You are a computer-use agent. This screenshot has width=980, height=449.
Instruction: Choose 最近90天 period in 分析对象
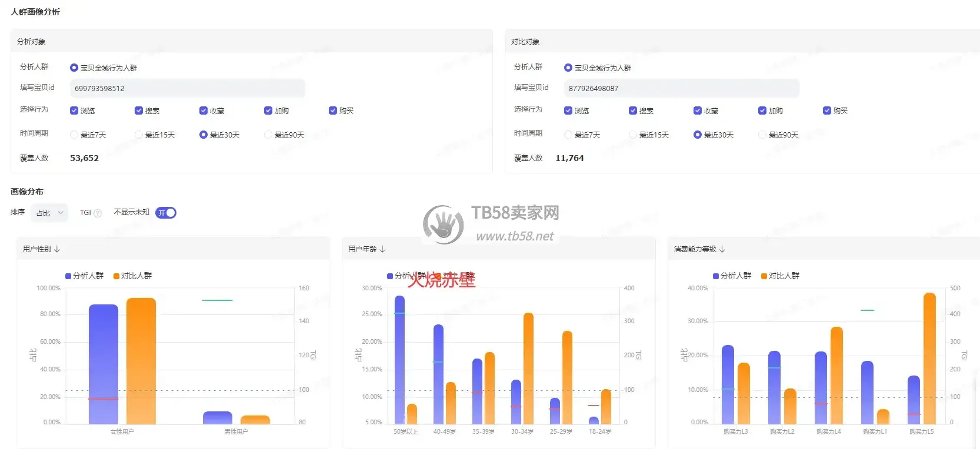point(268,135)
